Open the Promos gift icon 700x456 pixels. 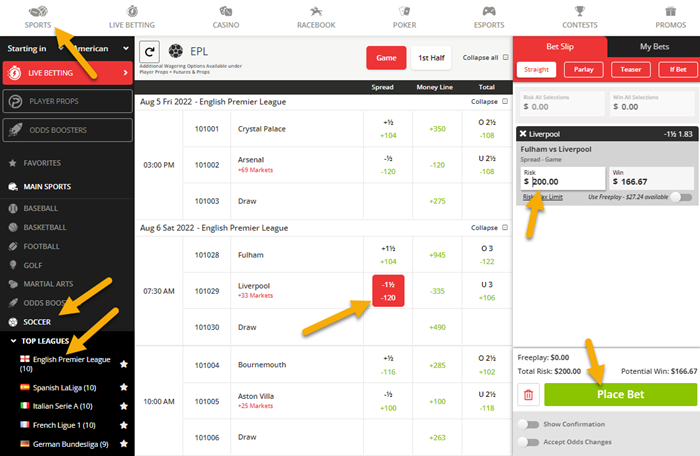[671, 11]
